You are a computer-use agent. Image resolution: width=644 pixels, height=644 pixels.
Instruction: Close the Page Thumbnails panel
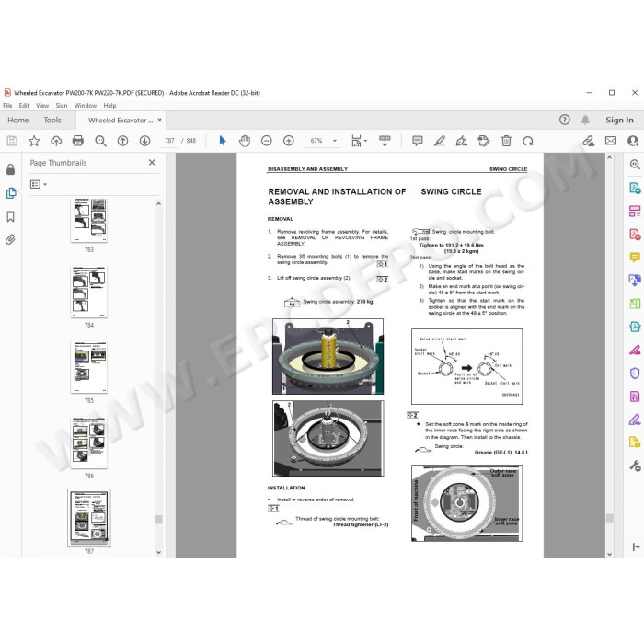152,162
